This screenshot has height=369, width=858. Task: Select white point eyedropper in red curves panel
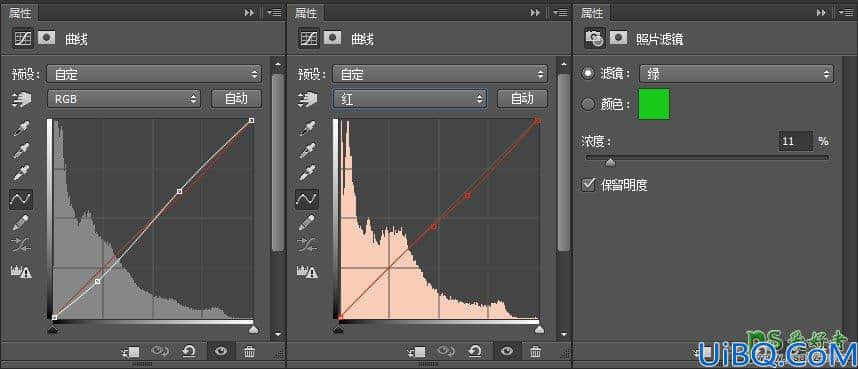pos(307,172)
